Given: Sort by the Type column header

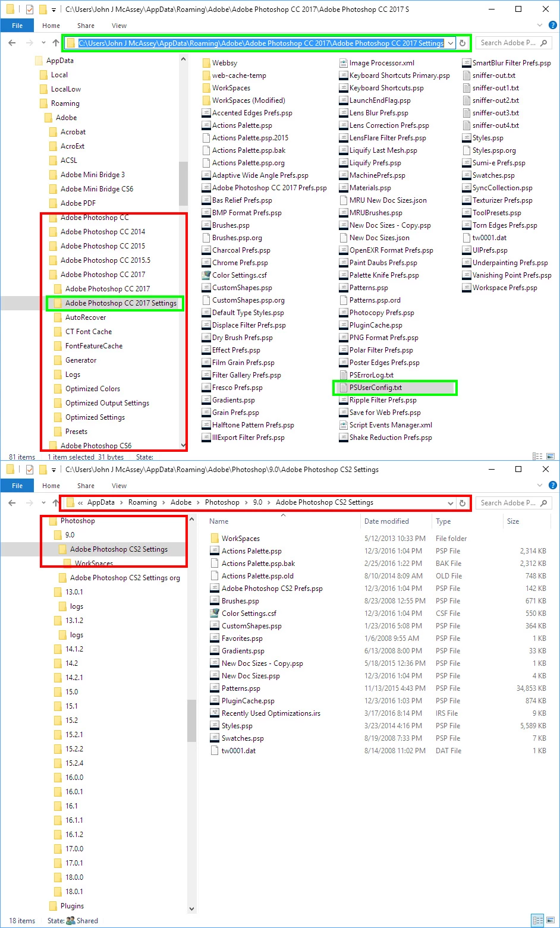Looking at the screenshot, I should click(443, 521).
